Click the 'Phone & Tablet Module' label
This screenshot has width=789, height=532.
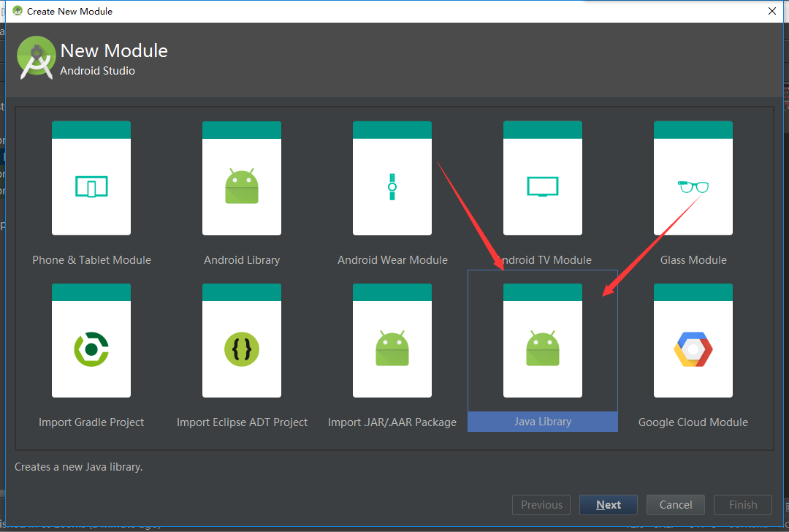91,260
